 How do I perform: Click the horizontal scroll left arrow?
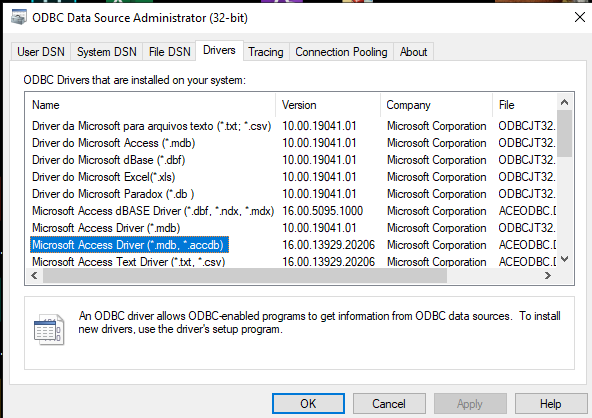click(x=34, y=276)
